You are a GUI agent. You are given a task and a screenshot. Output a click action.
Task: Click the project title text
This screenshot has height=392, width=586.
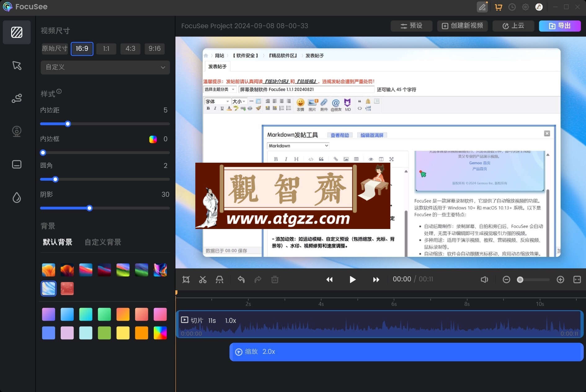tap(245, 26)
